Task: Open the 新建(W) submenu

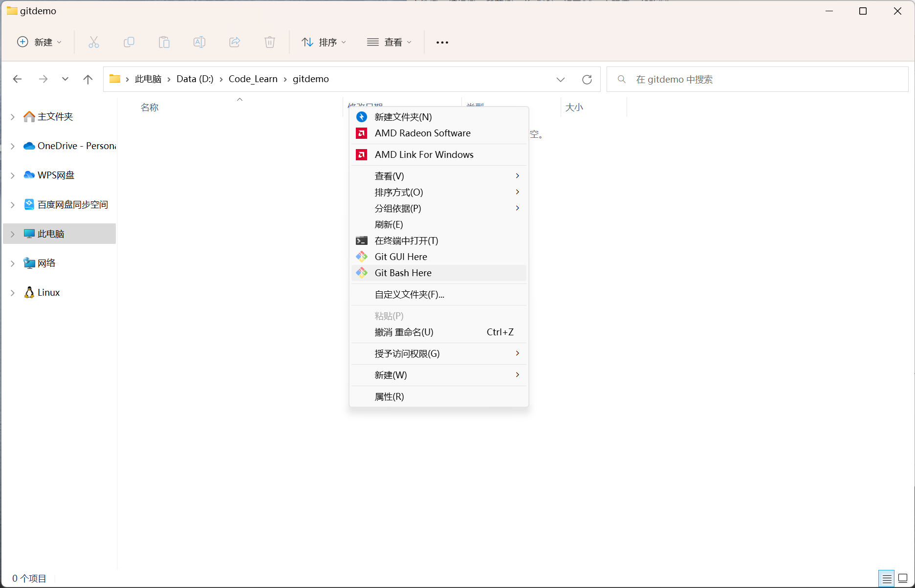Action: pyautogui.click(x=439, y=375)
